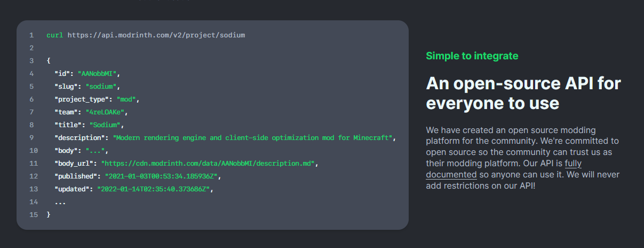Click the cdn.modrinth.com description.md URL
The image size is (644, 248).
(209, 164)
